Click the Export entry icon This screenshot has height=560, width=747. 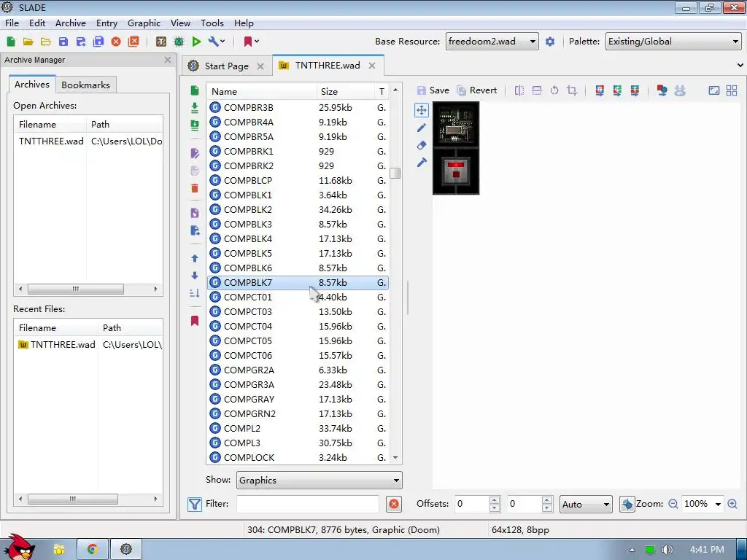(194, 230)
